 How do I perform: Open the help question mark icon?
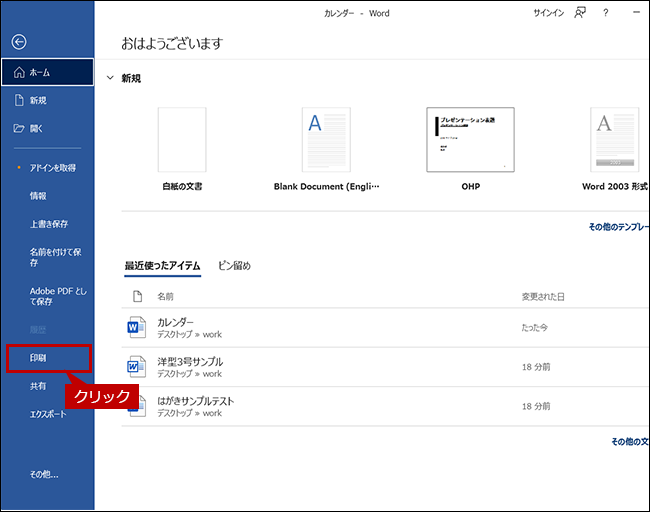coord(606,13)
